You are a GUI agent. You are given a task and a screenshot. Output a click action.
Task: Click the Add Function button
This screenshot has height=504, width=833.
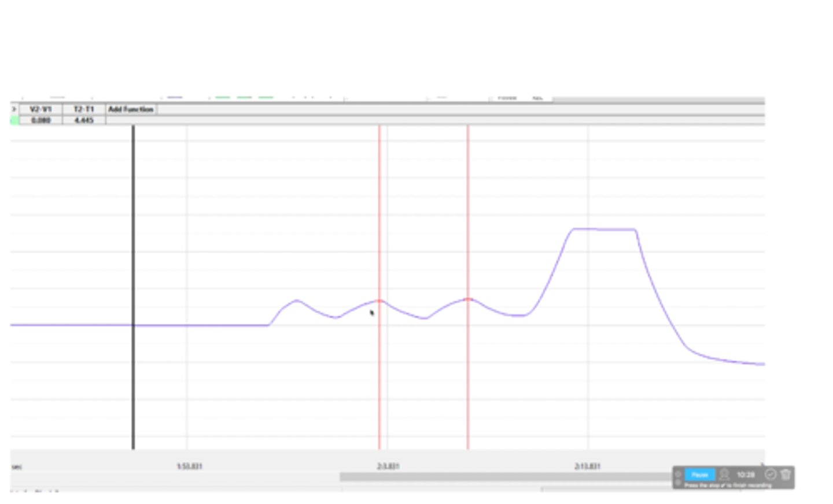tap(131, 109)
